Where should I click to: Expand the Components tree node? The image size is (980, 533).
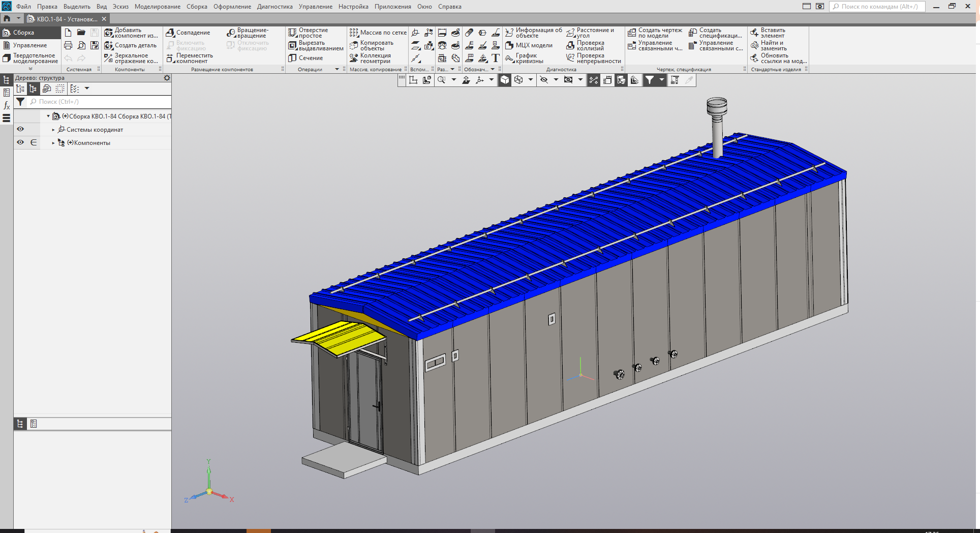[x=53, y=143]
